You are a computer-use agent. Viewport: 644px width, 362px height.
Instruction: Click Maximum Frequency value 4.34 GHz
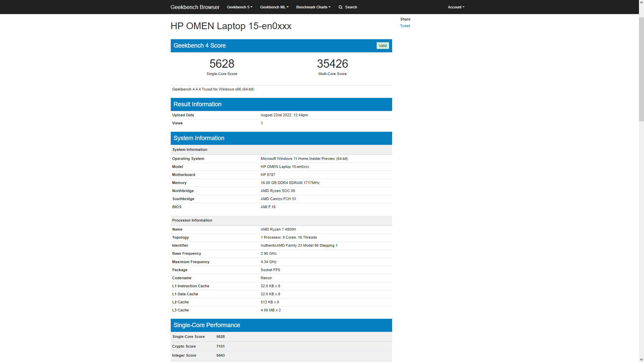268,262
